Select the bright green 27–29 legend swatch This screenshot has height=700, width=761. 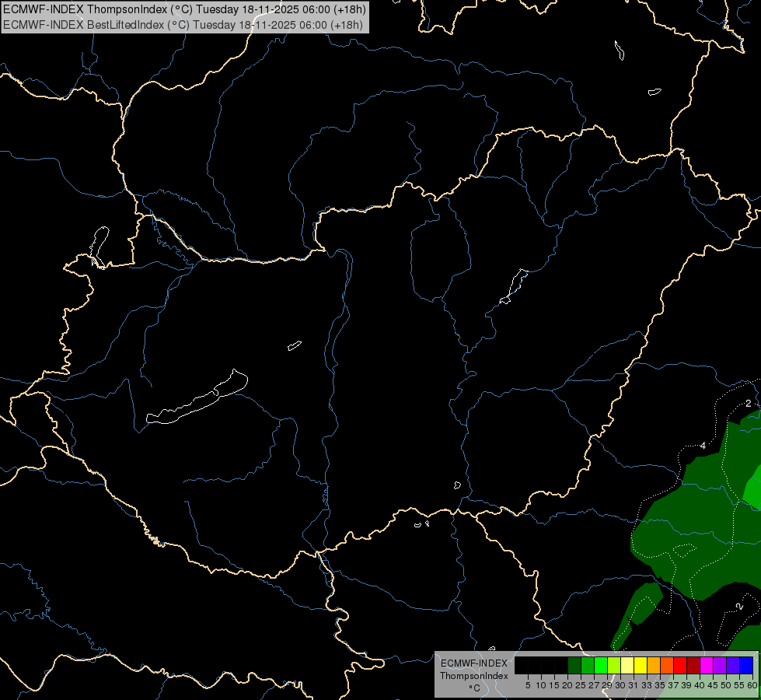(x=602, y=666)
